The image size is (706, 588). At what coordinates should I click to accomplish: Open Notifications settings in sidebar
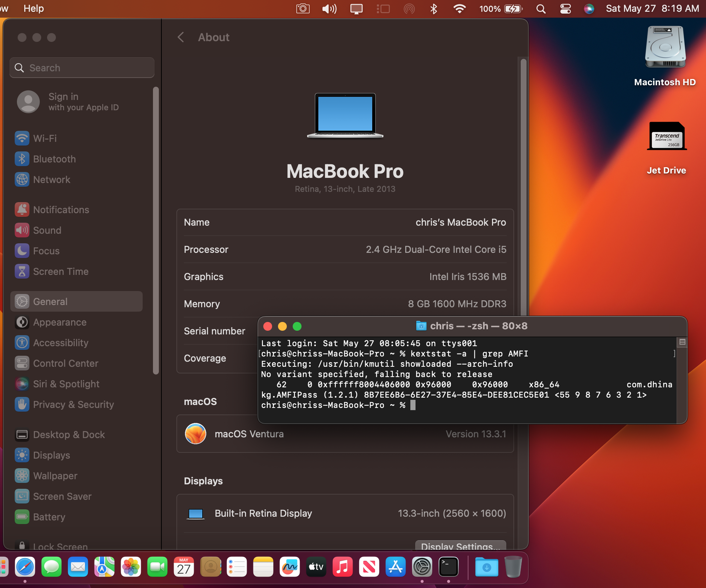[x=76, y=210]
